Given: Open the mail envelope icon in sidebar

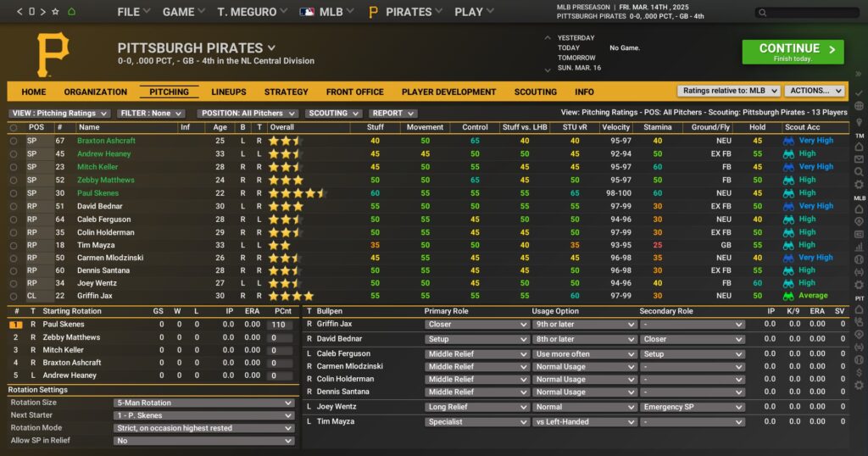Looking at the screenshot, I should click(x=859, y=159).
